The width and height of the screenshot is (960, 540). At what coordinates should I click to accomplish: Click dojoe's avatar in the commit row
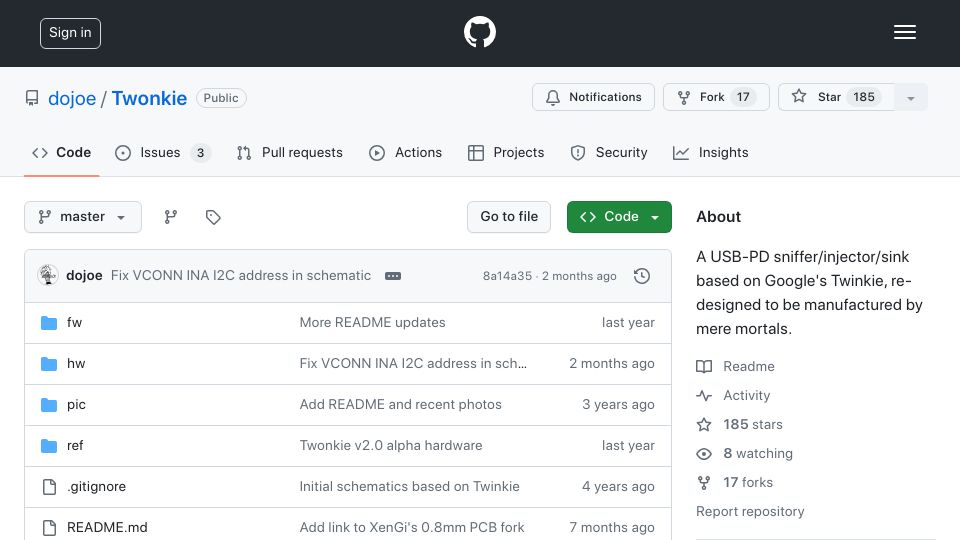48,276
